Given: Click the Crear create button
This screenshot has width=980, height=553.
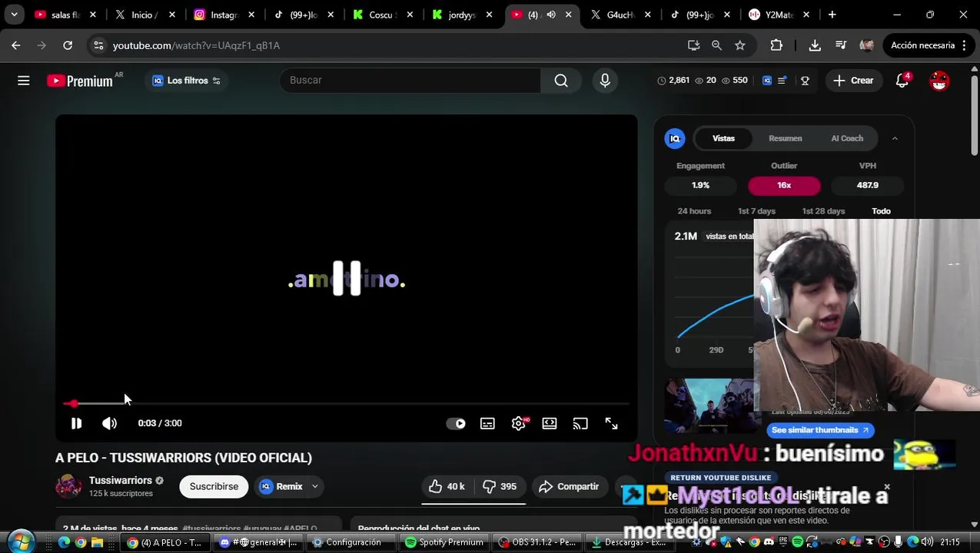Looking at the screenshot, I should click(x=853, y=81).
